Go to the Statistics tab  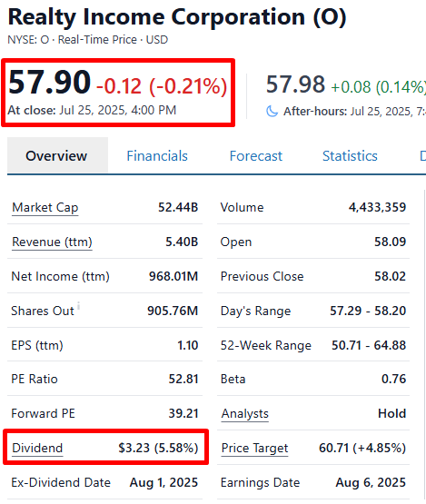[x=350, y=156]
